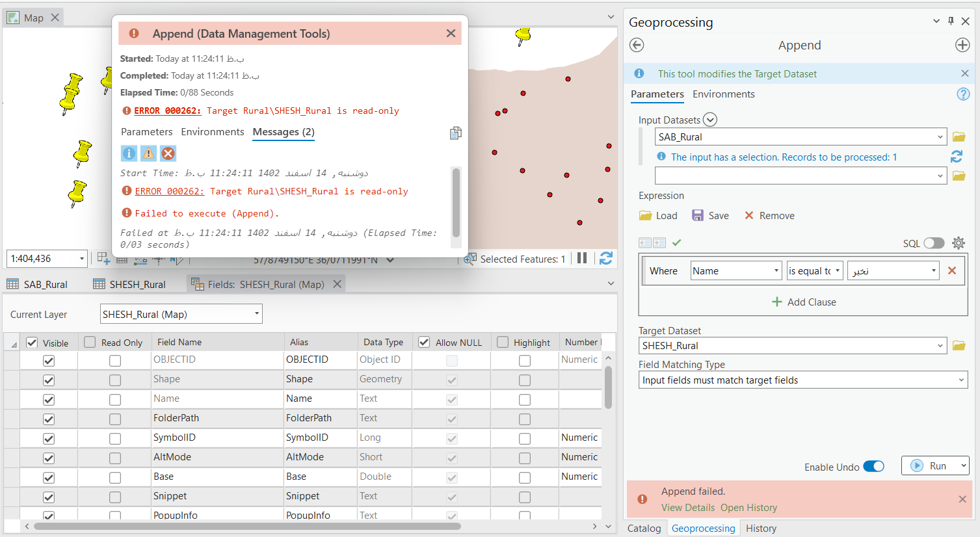Open the Input Datasets chevron

(709, 119)
